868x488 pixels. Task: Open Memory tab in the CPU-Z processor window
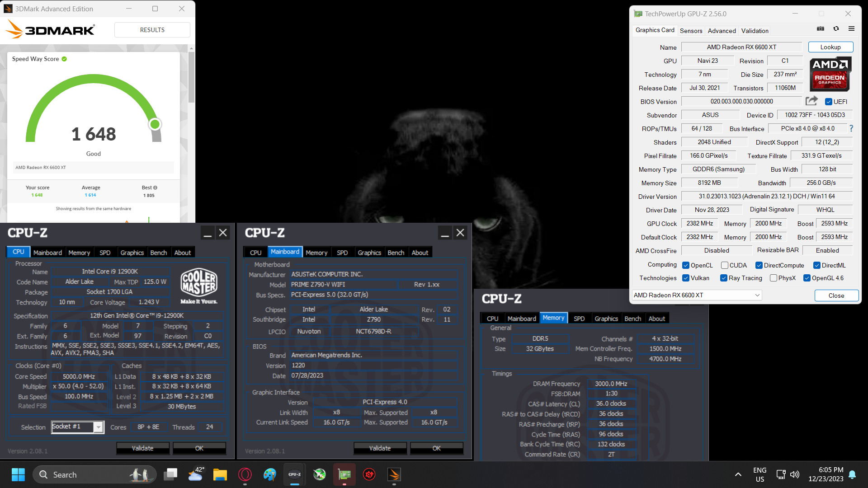point(79,253)
